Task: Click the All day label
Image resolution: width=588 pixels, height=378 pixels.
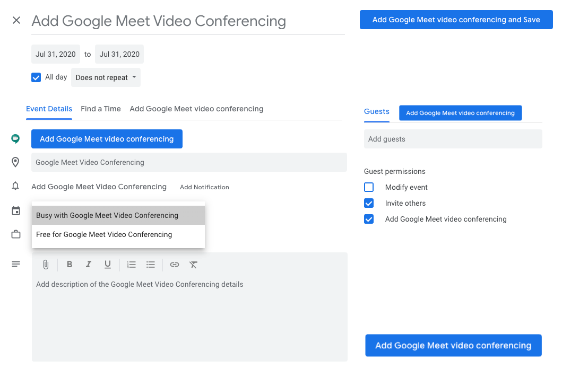Action: (56, 77)
